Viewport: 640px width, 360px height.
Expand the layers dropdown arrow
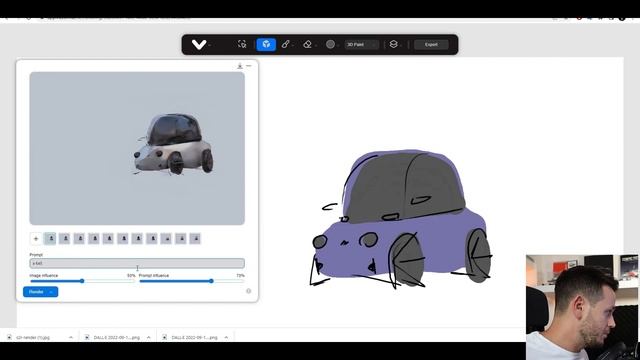[x=401, y=45]
